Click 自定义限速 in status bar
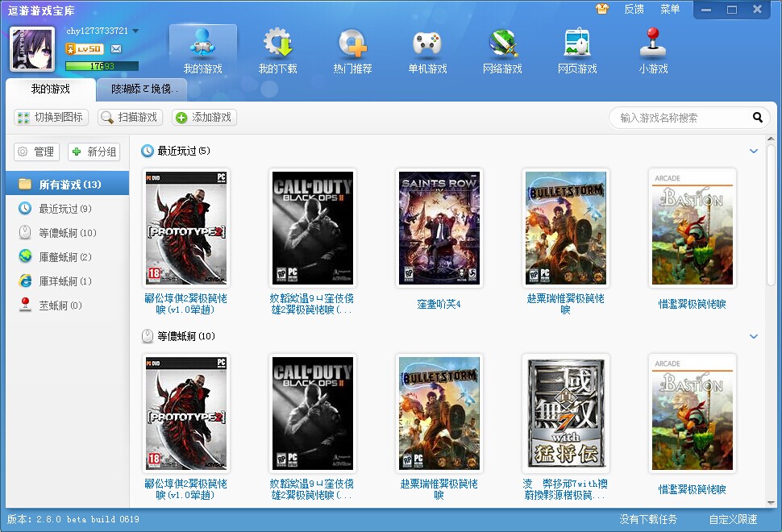 coord(733,520)
